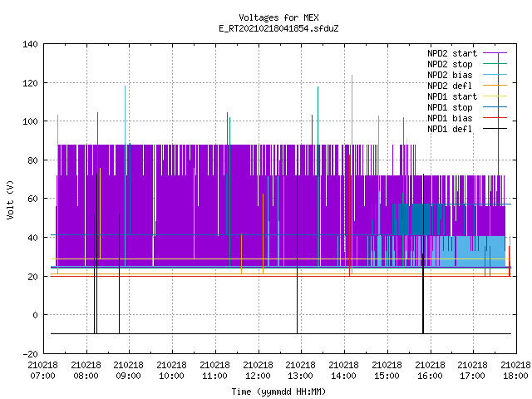The height and width of the screenshot is (399, 532).
Task: Select the 'NPD2 defl' legend label
Action: coord(450,86)
